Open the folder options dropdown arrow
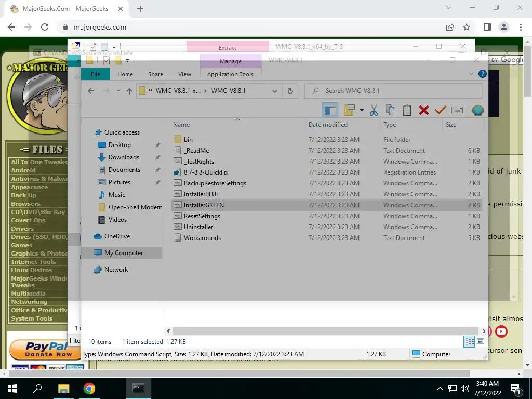The height and width of the screenshot is (399, 532). (362, 110)
